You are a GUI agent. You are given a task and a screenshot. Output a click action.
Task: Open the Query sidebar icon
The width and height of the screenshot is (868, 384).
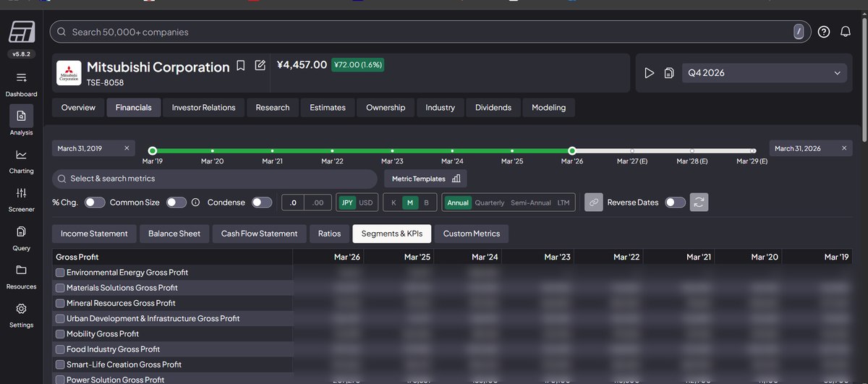pos(21,231)
